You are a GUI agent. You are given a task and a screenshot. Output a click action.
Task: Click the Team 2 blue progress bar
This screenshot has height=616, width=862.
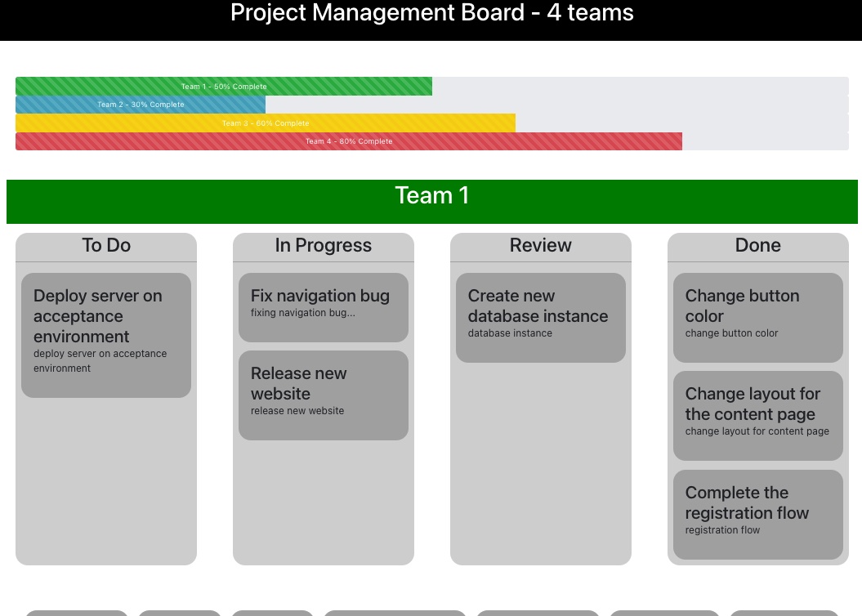(141, 105)
